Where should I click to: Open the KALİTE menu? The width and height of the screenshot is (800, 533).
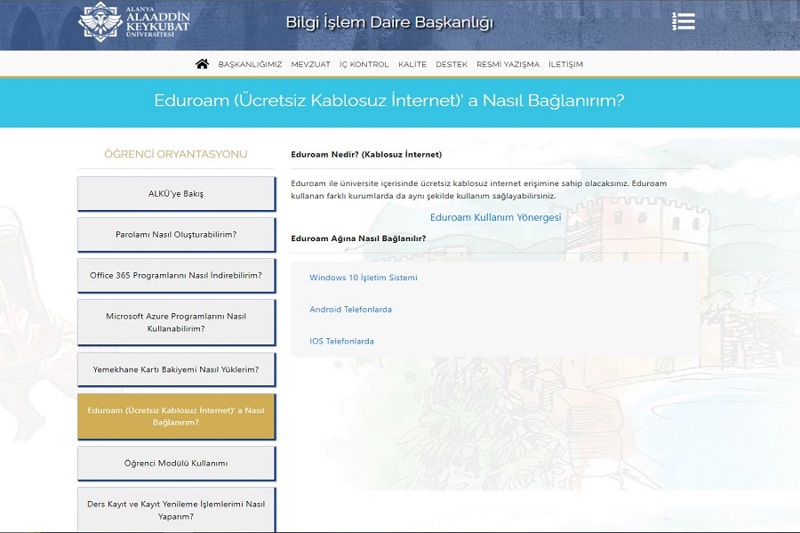point(412,64)
